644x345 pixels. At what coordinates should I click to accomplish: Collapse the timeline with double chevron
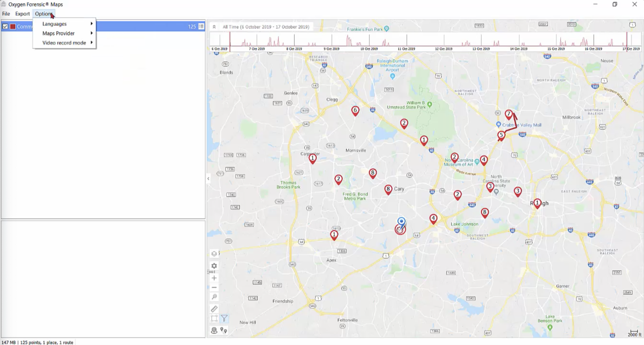click(x=214, y=27)
